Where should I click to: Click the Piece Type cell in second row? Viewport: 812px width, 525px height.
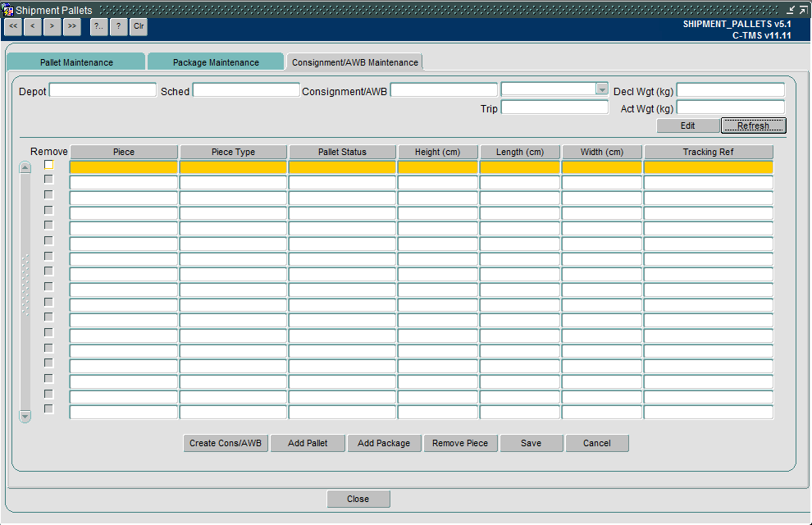(233, 182)
